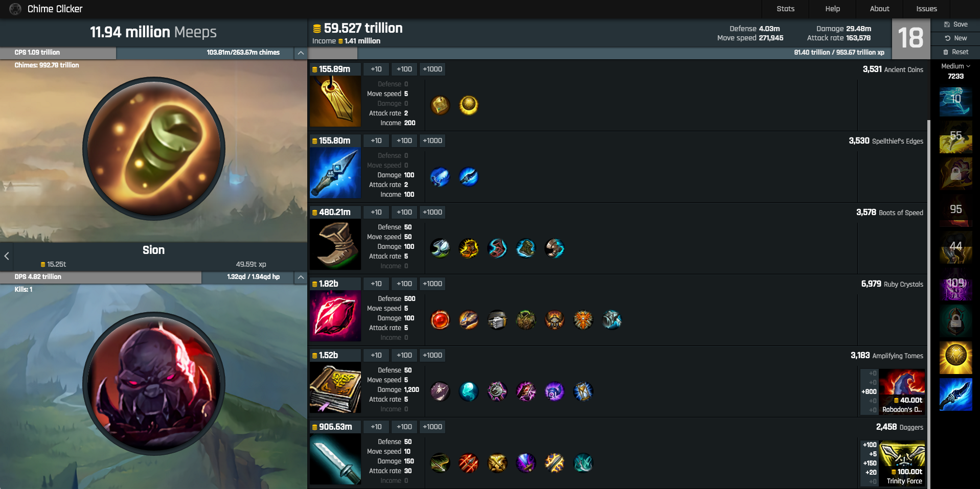Open the Medium difficulty dropdown
Image resolution: width=980 pixels, height=489 pixels.
(x=955, y=66)
